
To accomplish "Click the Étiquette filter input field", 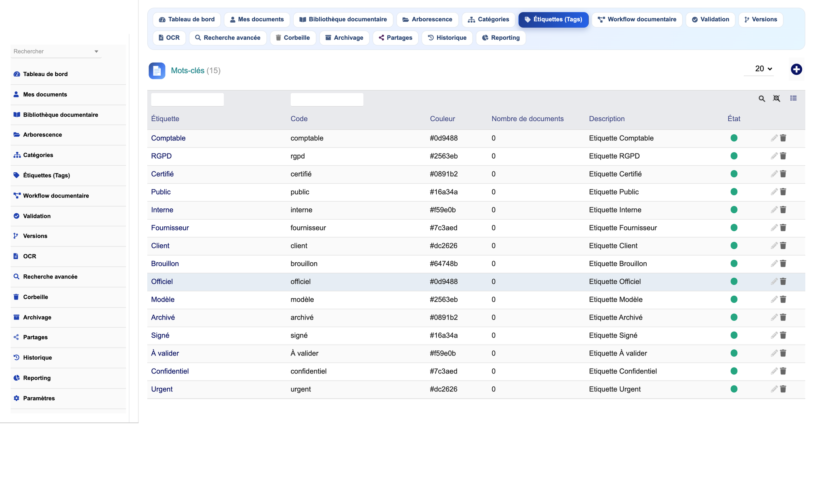I will (187, 100).
